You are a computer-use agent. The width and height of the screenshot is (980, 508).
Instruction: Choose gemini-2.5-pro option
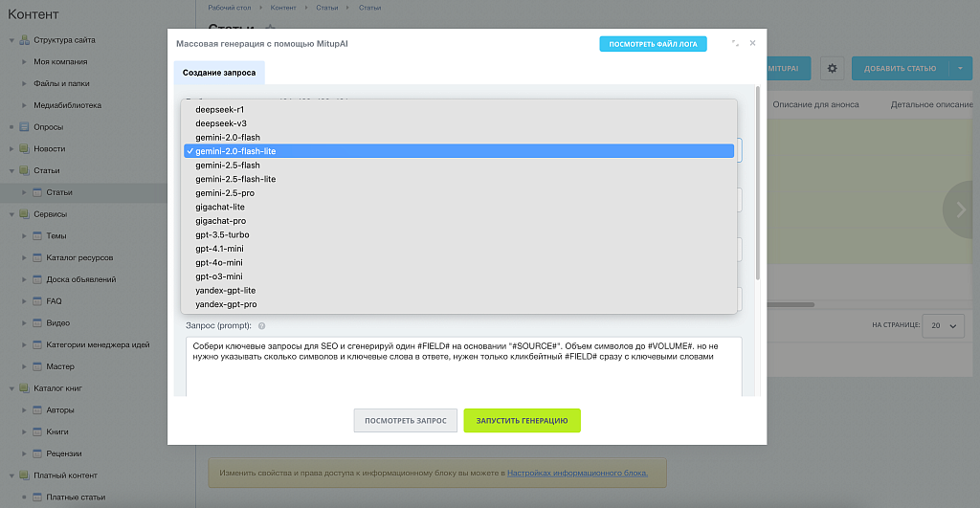pos(225,193)
